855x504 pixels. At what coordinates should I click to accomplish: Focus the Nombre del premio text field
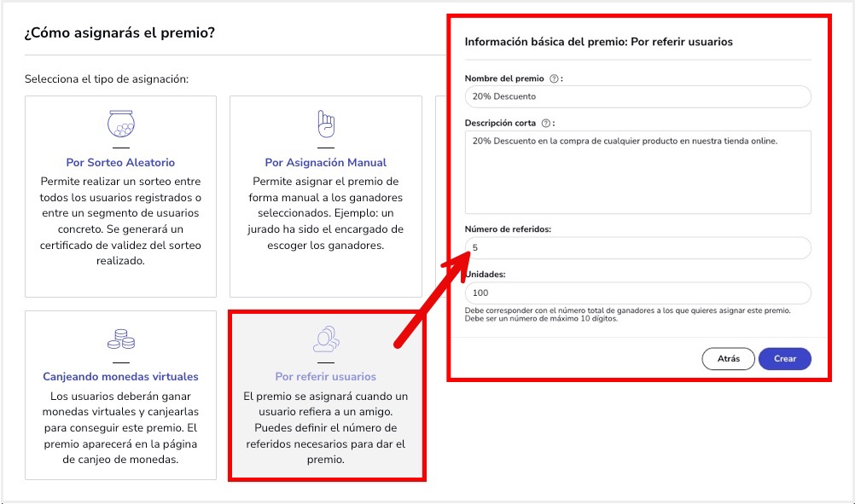pos(637,96)
